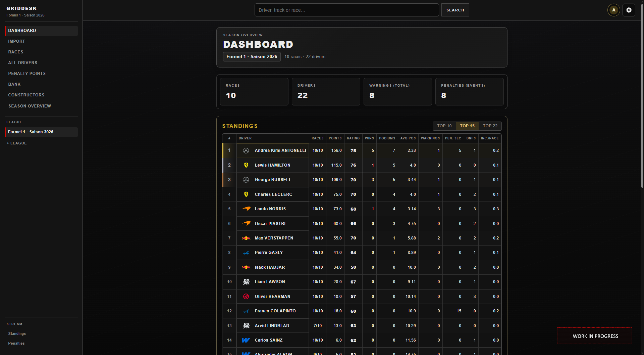Sort standings by Pen. Sec column header
The image size is (644, 355).
(x=453, y=138)
